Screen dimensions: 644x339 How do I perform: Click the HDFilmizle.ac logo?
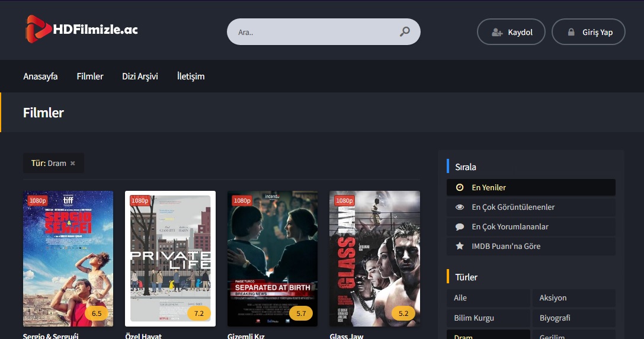82,29
